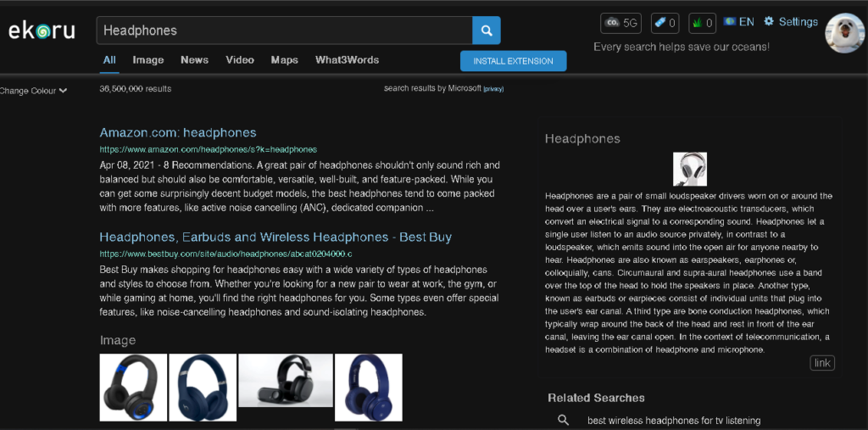The width and height of the screenshot is (868, 430).
Task: Switch to the News tab
Action: pos(194,60)
